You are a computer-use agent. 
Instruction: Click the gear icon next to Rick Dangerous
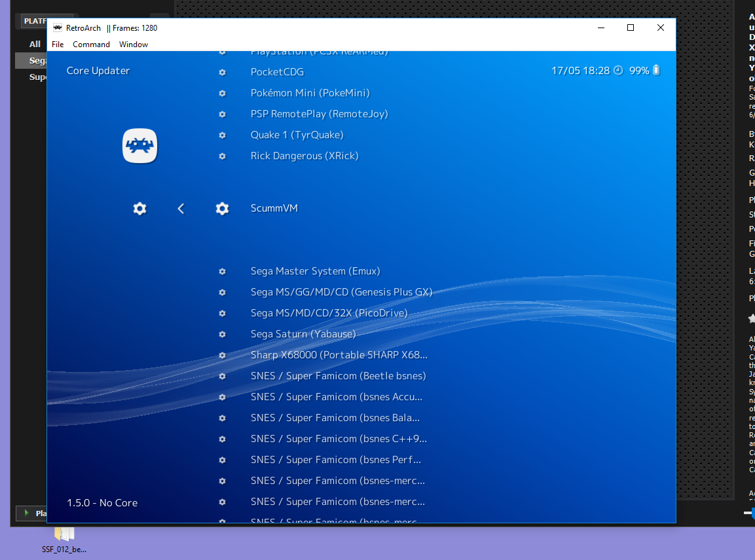[222, 156]
